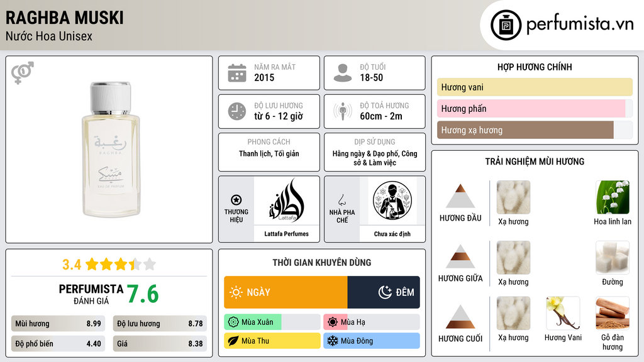
Task: Click the longevity value từ 6 - 12 giờ
Action: [279, 116]
